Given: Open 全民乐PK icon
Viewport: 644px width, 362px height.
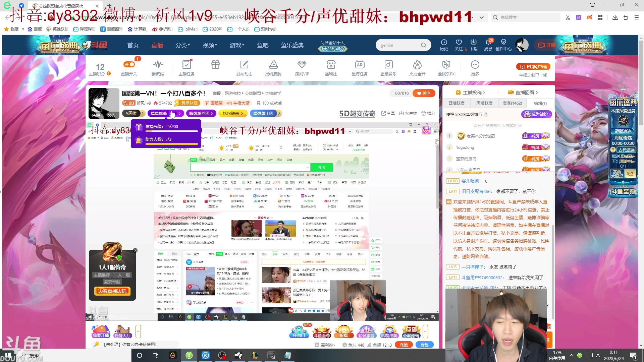Looking at the screenshot, I should 446,67.
